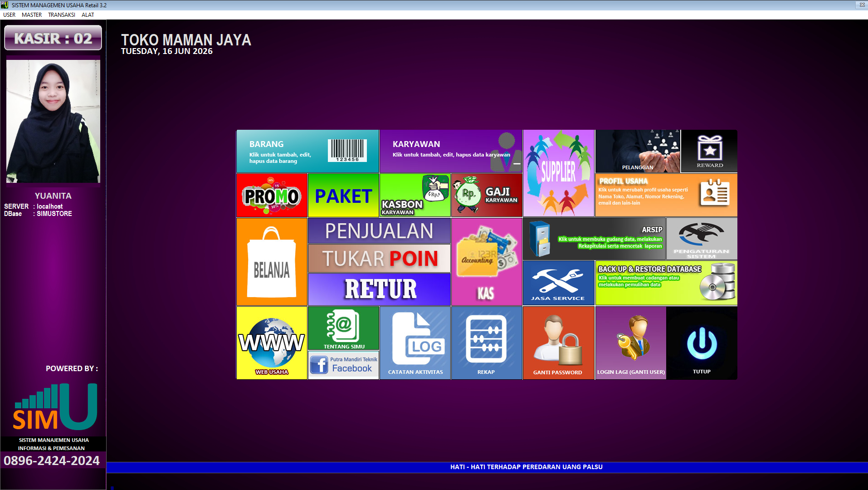Open CATATAN AKTIVITAS log tile

click(415, 343)
